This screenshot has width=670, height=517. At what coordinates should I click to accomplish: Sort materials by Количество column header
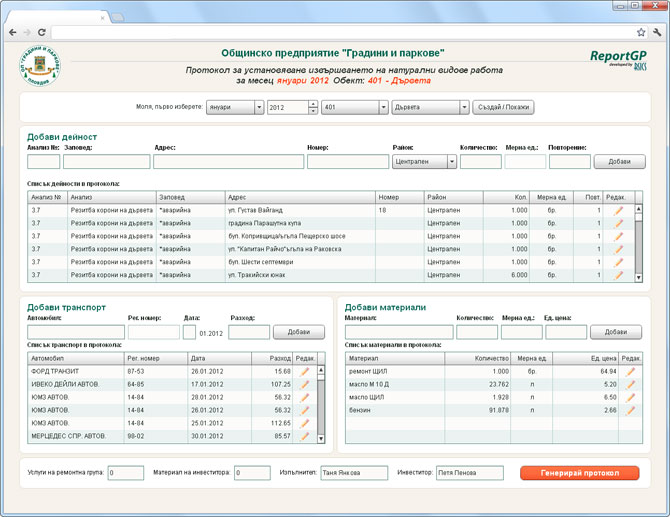(x=477, y=358)
